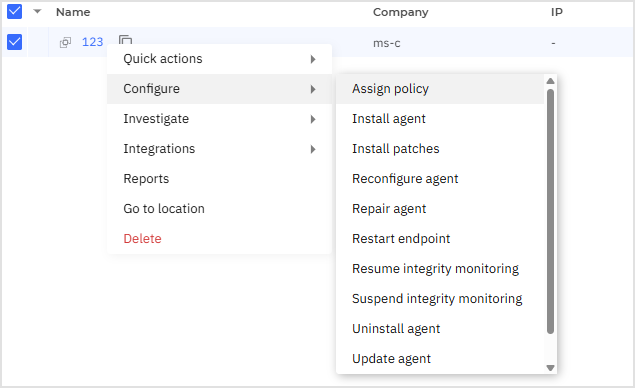Choose Repair agent

[x=440, y=209]
